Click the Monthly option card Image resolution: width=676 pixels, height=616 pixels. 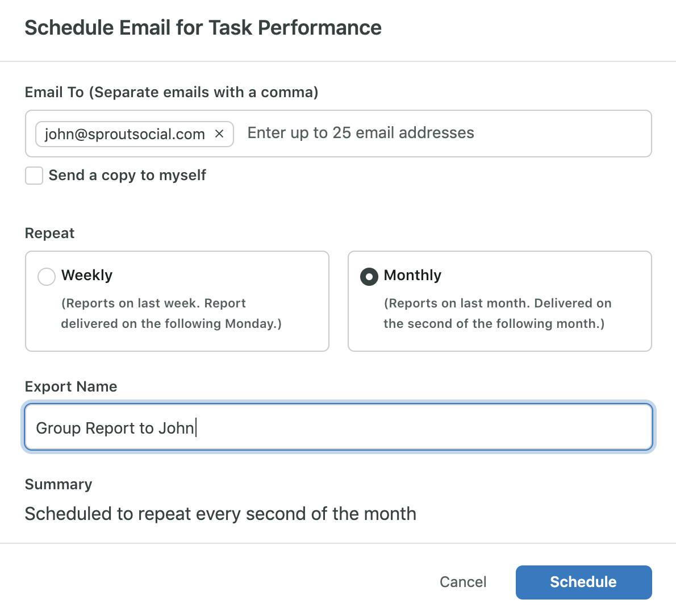pyautogui.click(x=499, y=301)
